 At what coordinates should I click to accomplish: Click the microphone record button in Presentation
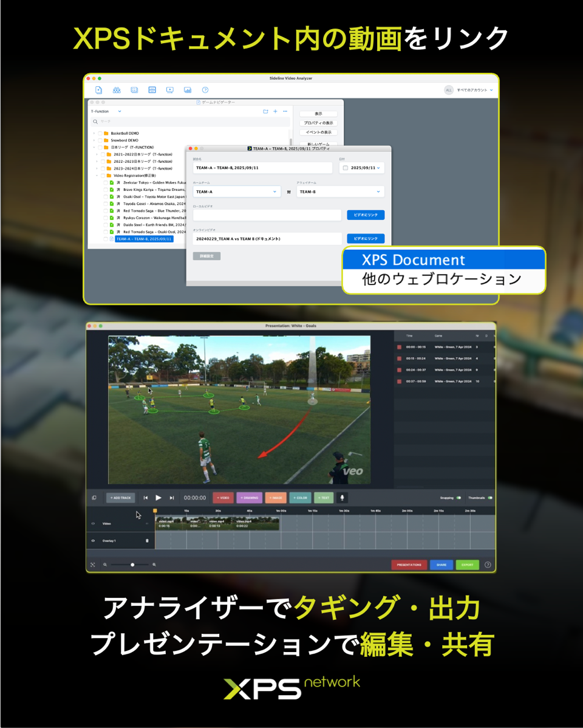342,498
